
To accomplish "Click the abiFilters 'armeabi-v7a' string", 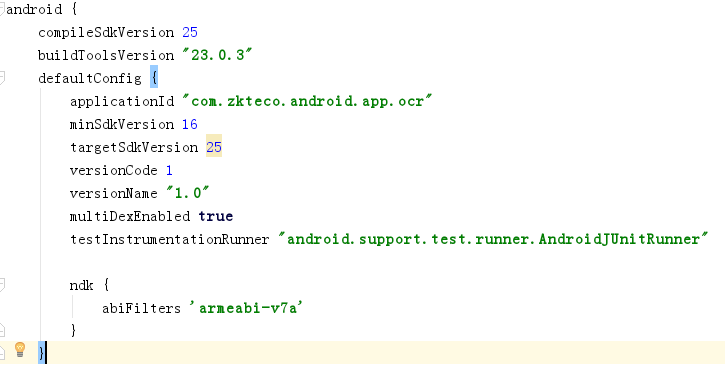I will coord(246,308).
